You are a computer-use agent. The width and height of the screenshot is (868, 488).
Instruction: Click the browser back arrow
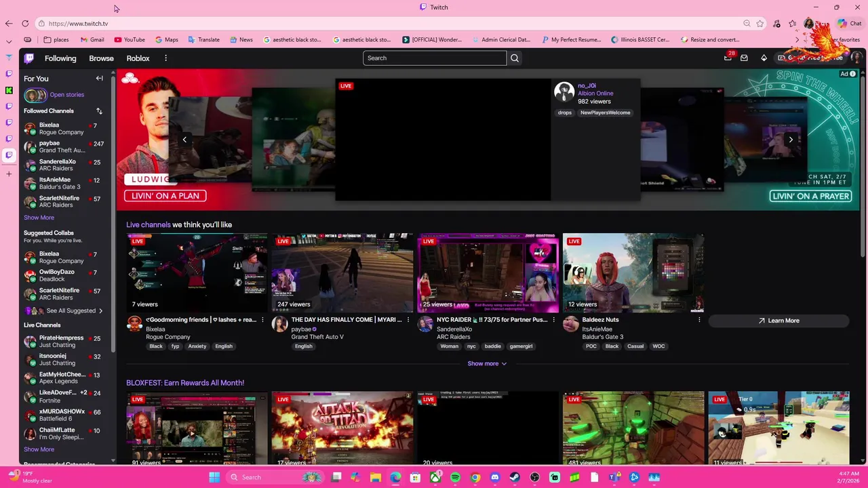(9, 24)
